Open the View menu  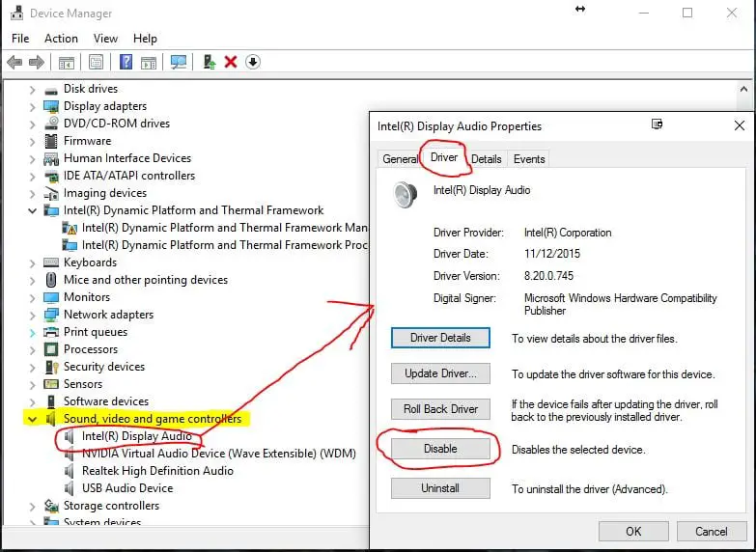pos(105,39)
